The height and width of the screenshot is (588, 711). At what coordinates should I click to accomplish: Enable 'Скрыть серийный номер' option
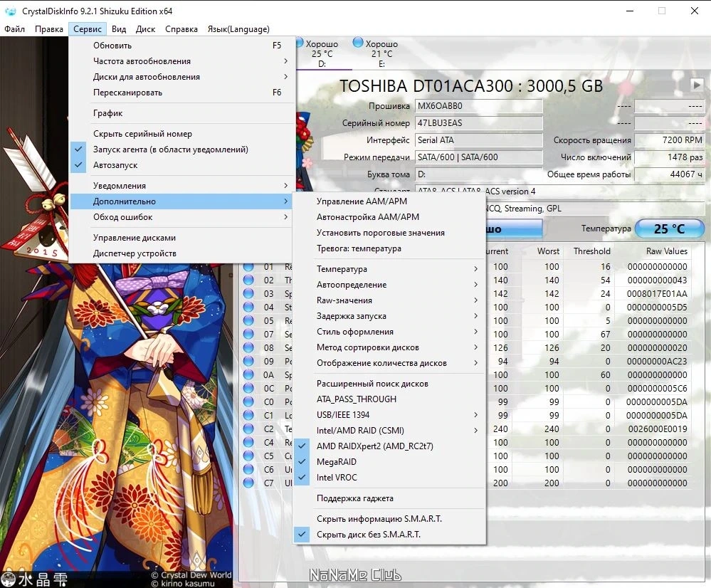181,134
